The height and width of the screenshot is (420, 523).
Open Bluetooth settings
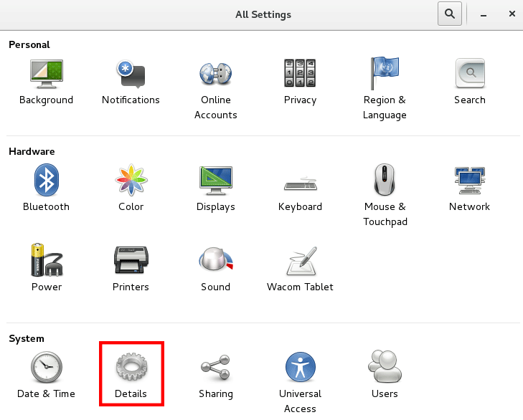47,188
